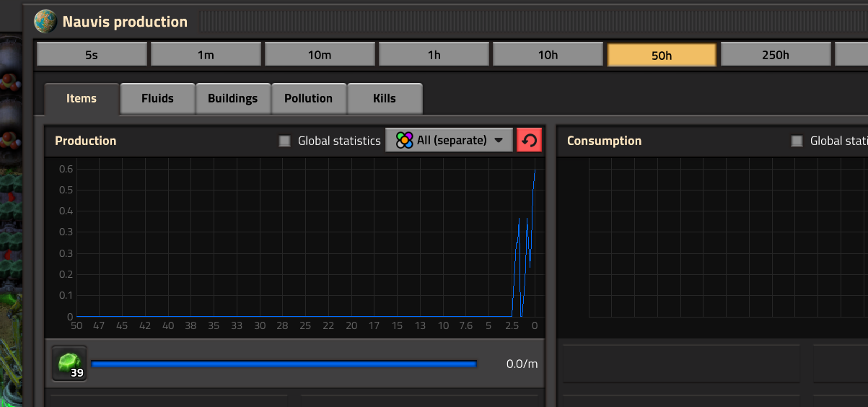Open the Kills tab
Image resolution: width=868 pixels, height=407 pixels.
click(385, 99)
